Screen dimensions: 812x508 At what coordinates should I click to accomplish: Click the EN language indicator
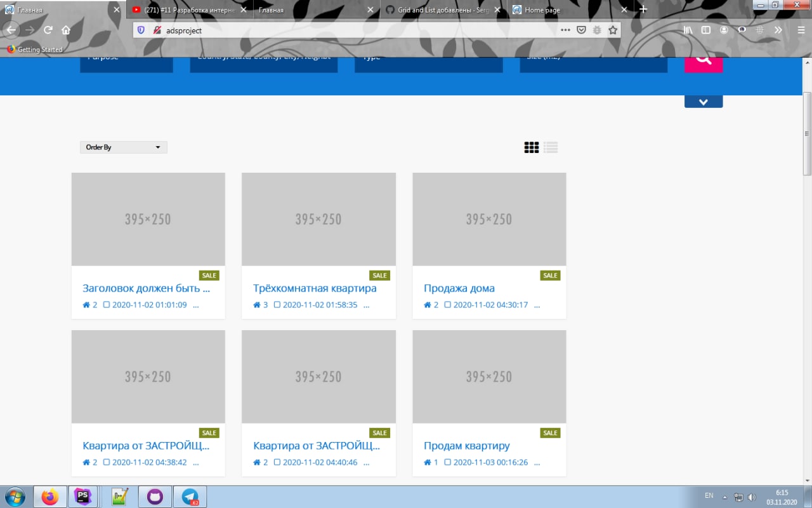tap(709, 495)
